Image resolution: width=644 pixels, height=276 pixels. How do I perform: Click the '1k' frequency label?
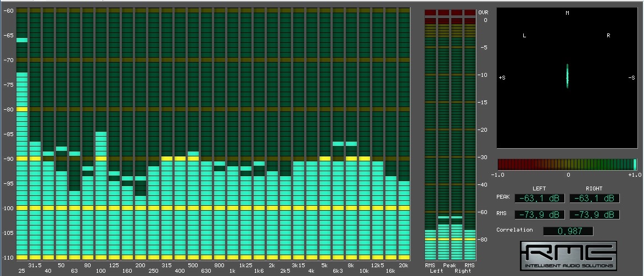[x=232, y=271]
